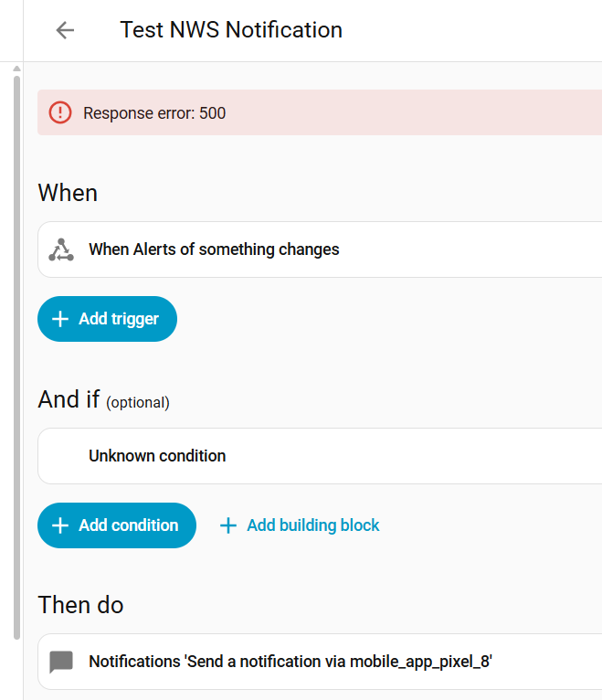Click the 'Then do' section heading
Image resolution: width=602 pixels, height=700 pixels.
click(80, 605)
